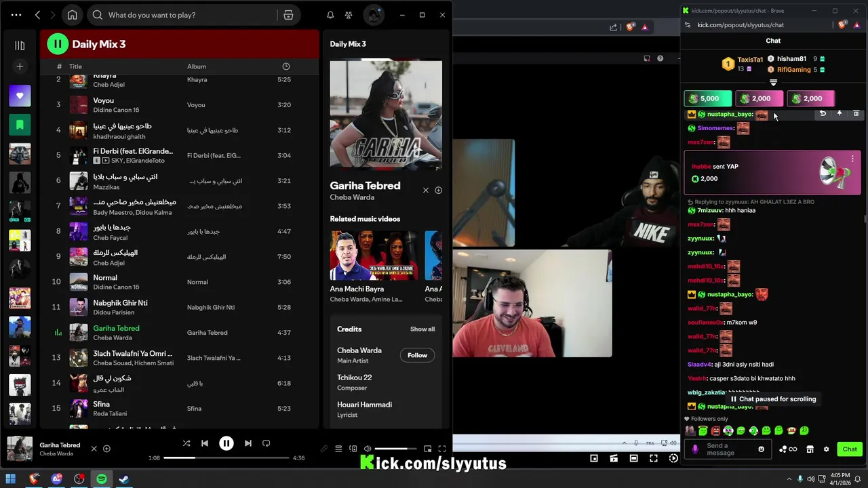The image size is (868, 488).
Task: Open Gariha Tebred cover art in Now Playing view
Action: (386, 115)
